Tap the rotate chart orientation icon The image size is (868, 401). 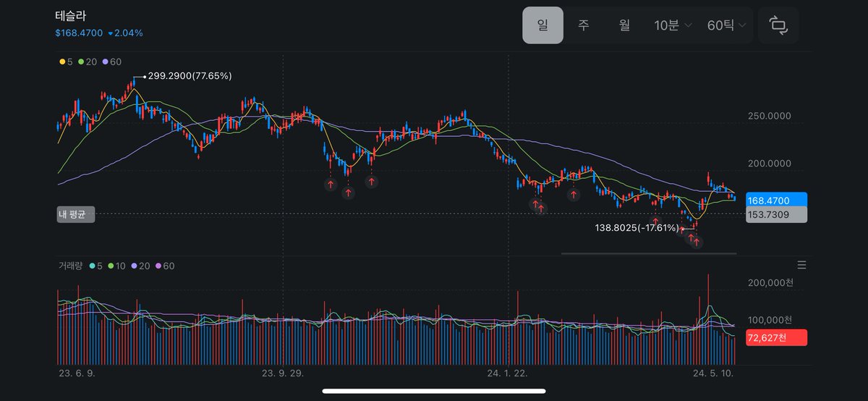778,25
